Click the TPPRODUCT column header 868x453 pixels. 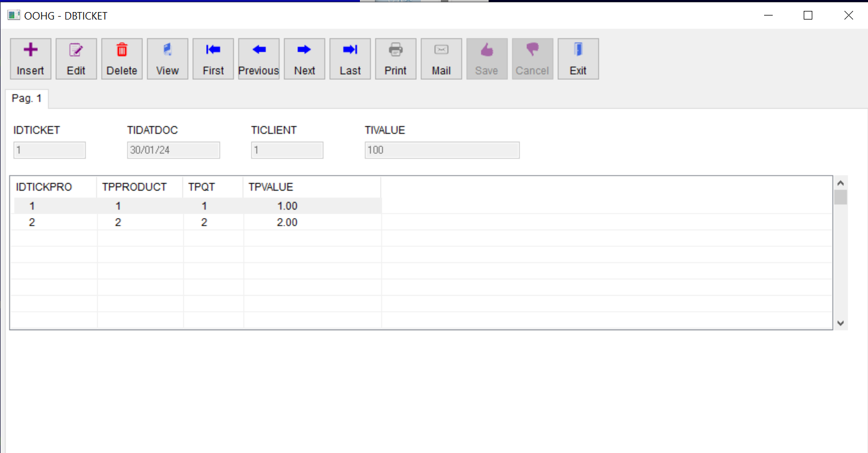(x=140, y=187)
